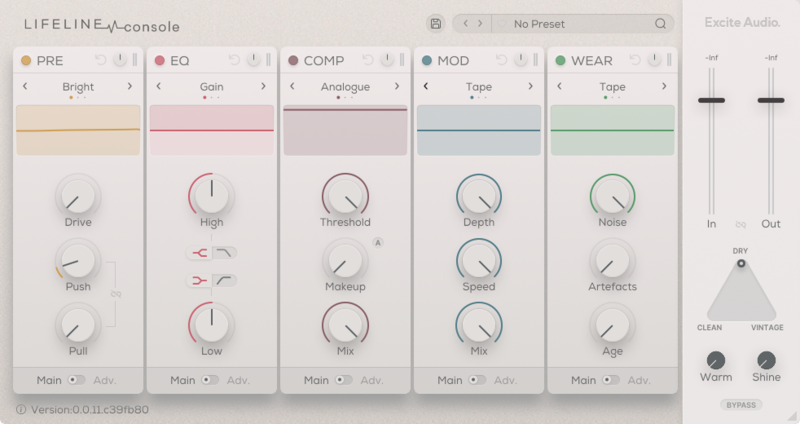The image size is (800, 424).
Task: Toggle PRE module Main/Adv. switch
Action: click(x=77, y=380)
